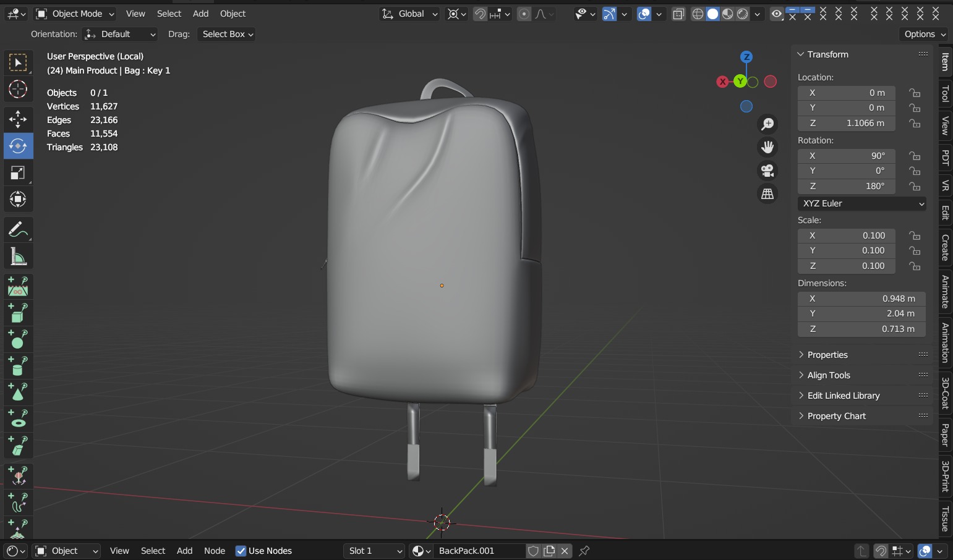Click the pan hand viewport icon
This screenshot has height=560, width=953.
point(767,147)
